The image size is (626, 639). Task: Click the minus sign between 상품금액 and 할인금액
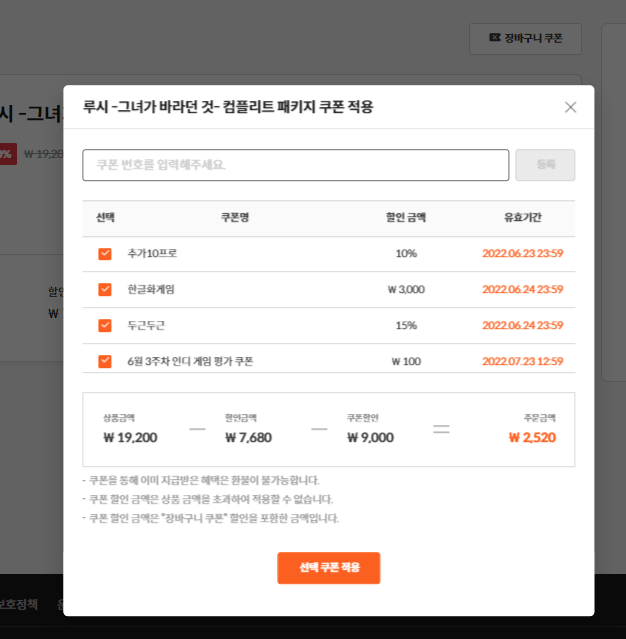197,429
